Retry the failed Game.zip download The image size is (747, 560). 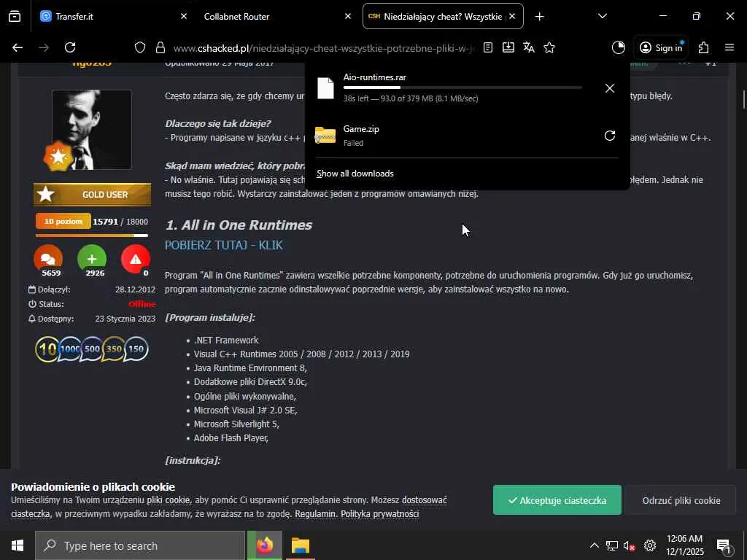609,136
